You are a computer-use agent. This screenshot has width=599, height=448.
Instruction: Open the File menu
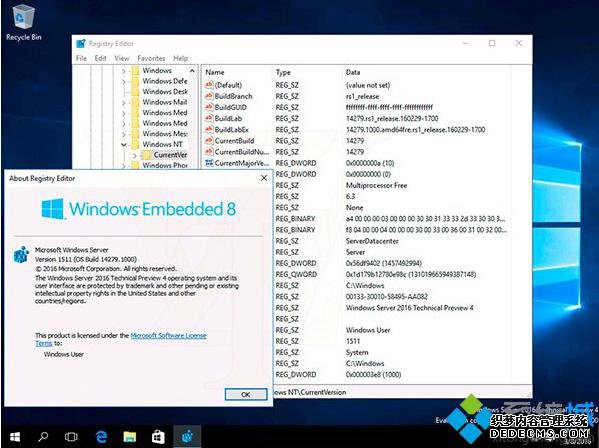(81, 58)
